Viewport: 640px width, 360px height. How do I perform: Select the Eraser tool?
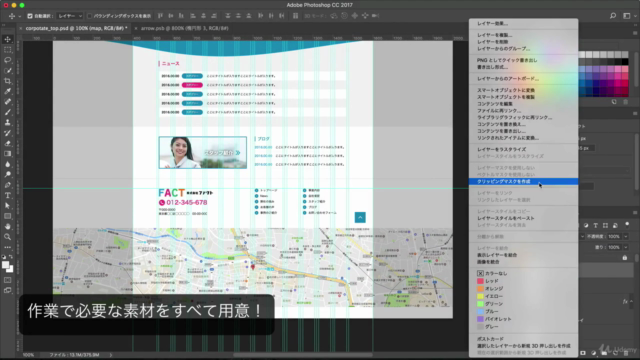click(7, 143)
